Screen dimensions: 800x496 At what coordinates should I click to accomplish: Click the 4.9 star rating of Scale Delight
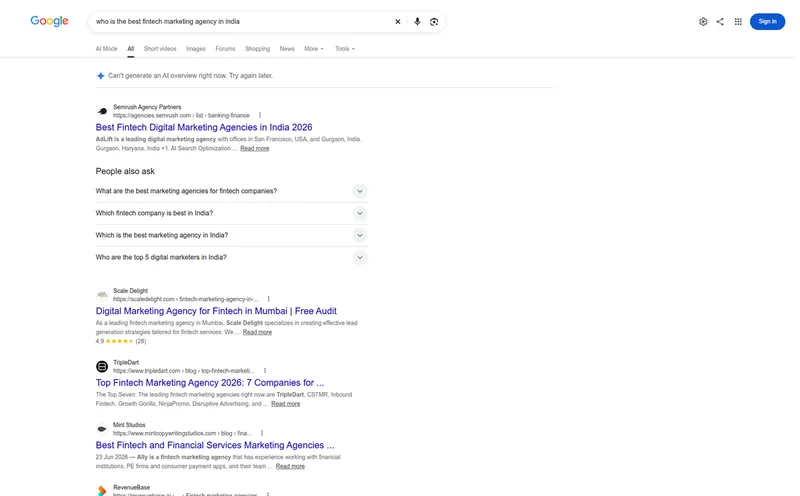(120, 341)
